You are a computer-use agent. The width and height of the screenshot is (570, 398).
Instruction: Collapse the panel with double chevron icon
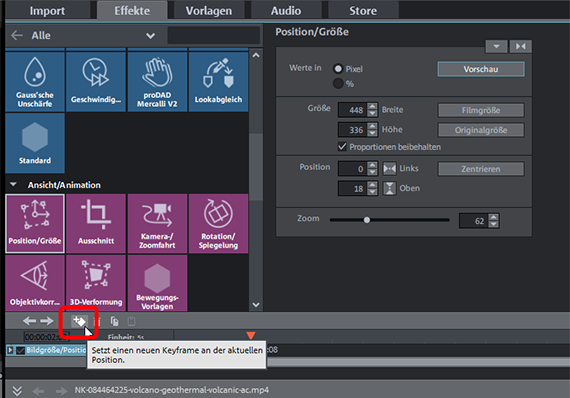click(17, 391)
